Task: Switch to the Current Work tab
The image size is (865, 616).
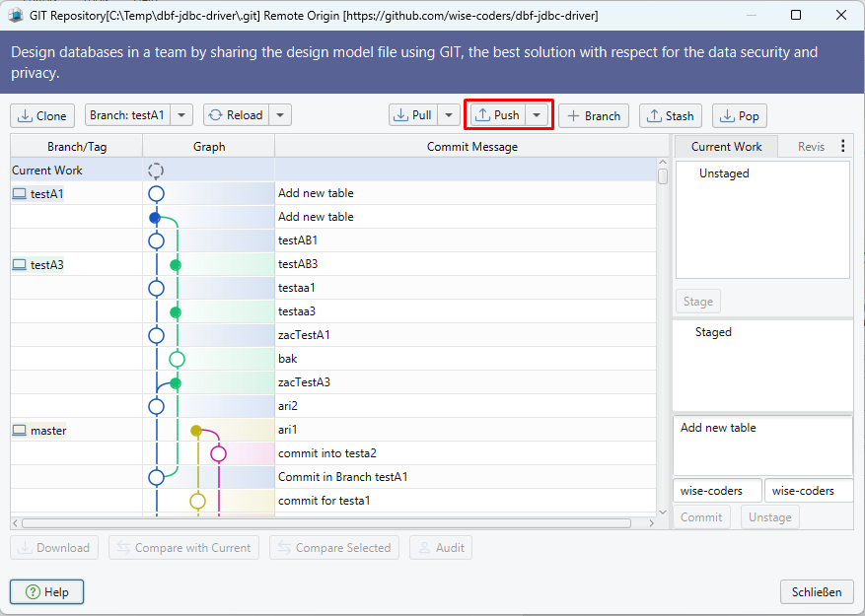Action: [726, 147]
